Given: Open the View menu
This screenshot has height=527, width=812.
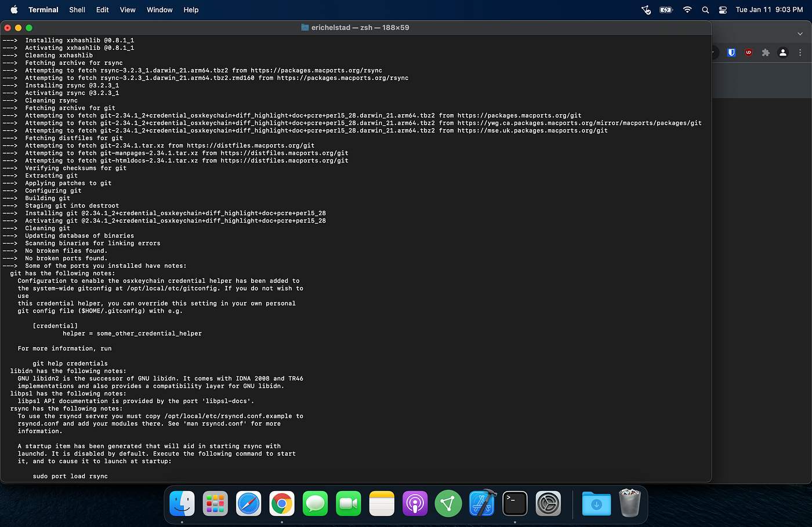Looking at the screenshot, I should pyautogui.click(x=128, y=10).
